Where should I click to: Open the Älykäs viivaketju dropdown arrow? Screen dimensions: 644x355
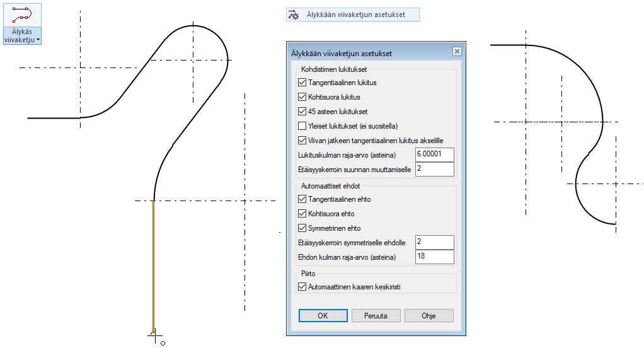(x=38, y=40)
